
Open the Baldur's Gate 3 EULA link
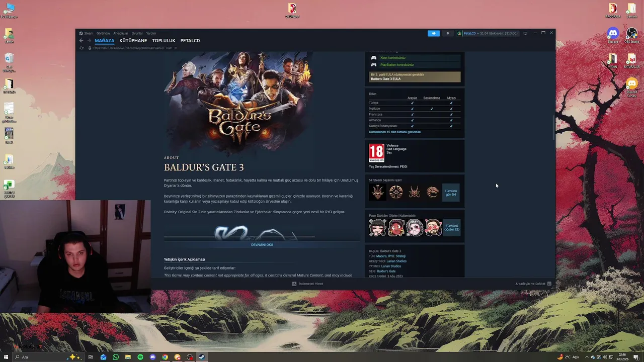(386, 79)
